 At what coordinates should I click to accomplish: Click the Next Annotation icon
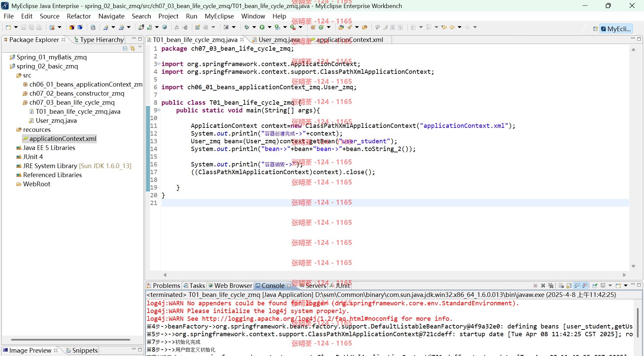(413, 27)
